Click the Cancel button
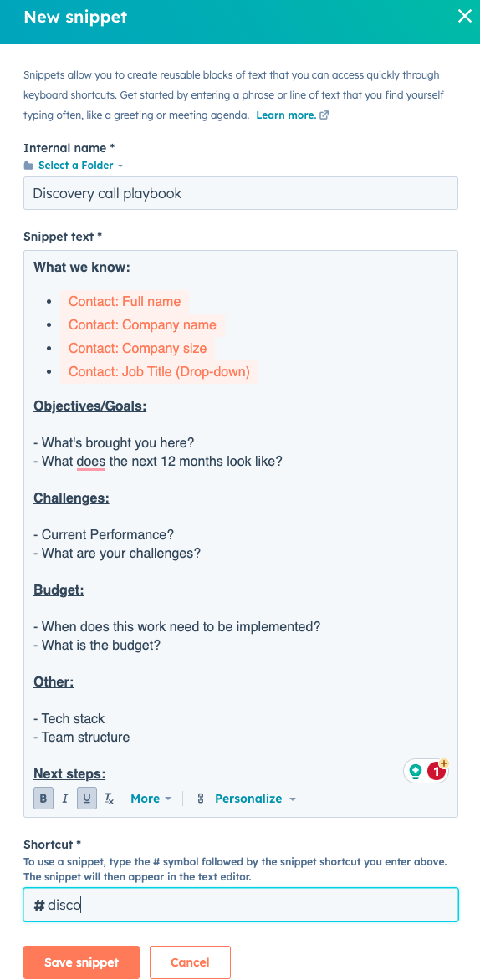The image size is (480, 980). (190, 962)
